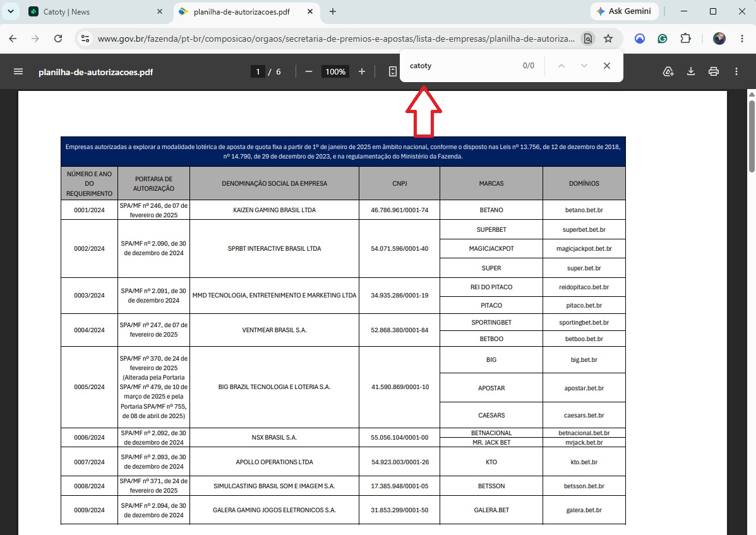Click the REI DO PITACO brand cell
The width and height of the screenshot is (756, 535).
click(491, 287)
